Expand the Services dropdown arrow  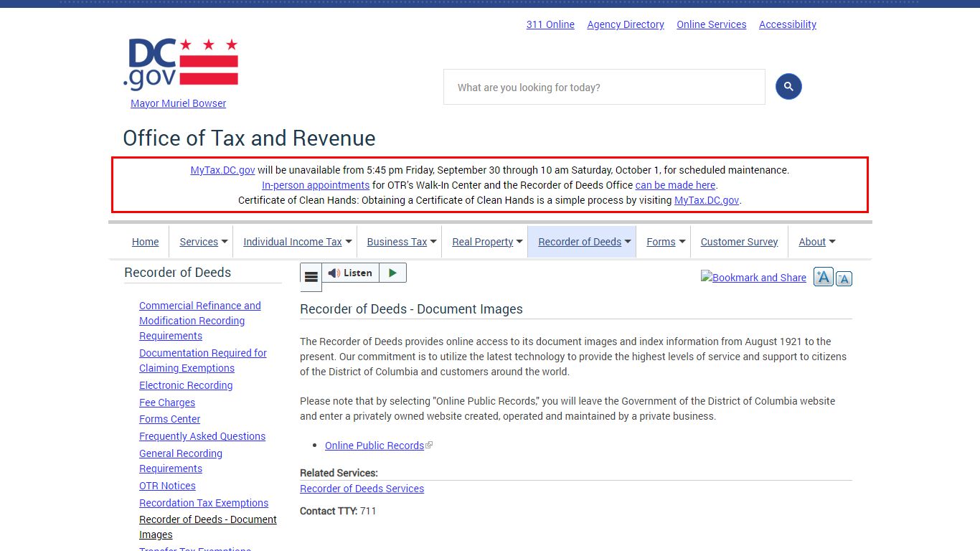pyautogui.click(x=225, y=242)
